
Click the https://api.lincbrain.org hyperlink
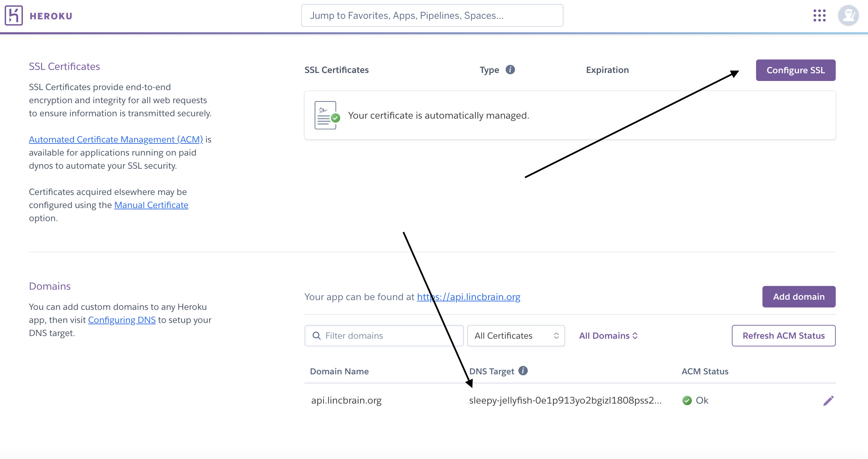(468, 297)
